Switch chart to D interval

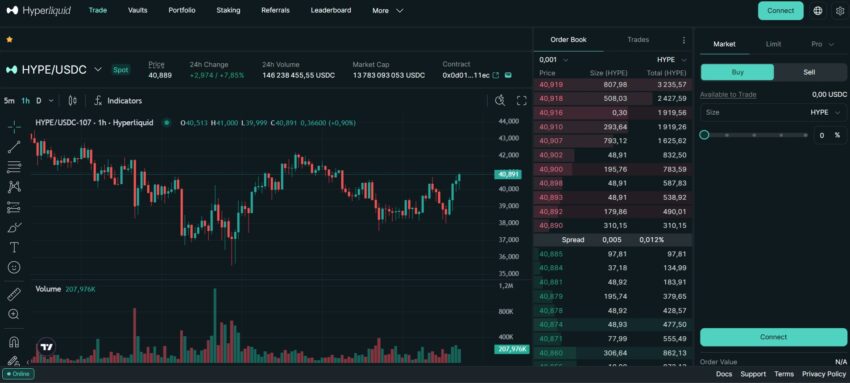coord(38,101)
